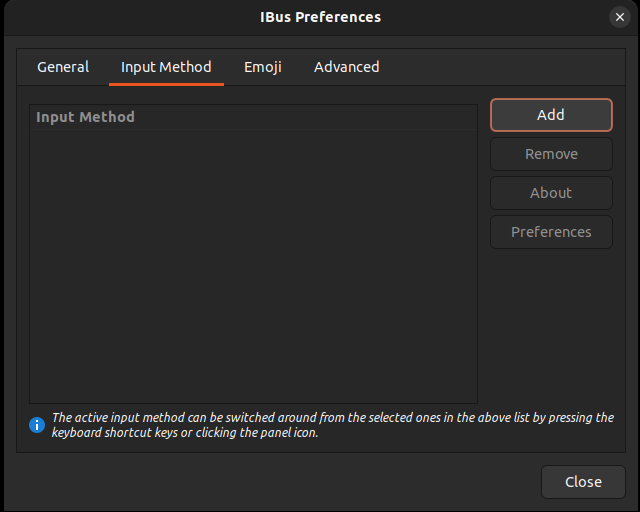Image resolution: width=640 pixels, height=512 pixels.
Task: Click the Add button
Action: pyautogui.click(x=551, y=115)
